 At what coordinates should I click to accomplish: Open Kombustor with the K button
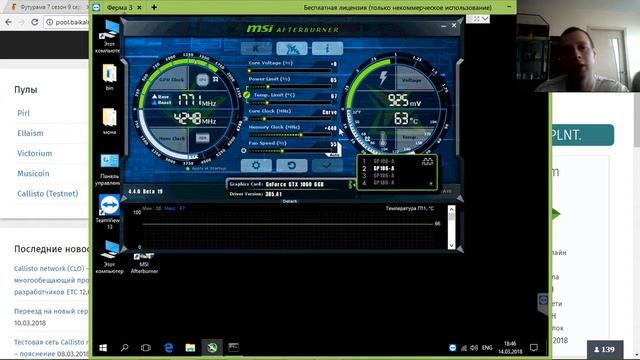coord(256,48)
